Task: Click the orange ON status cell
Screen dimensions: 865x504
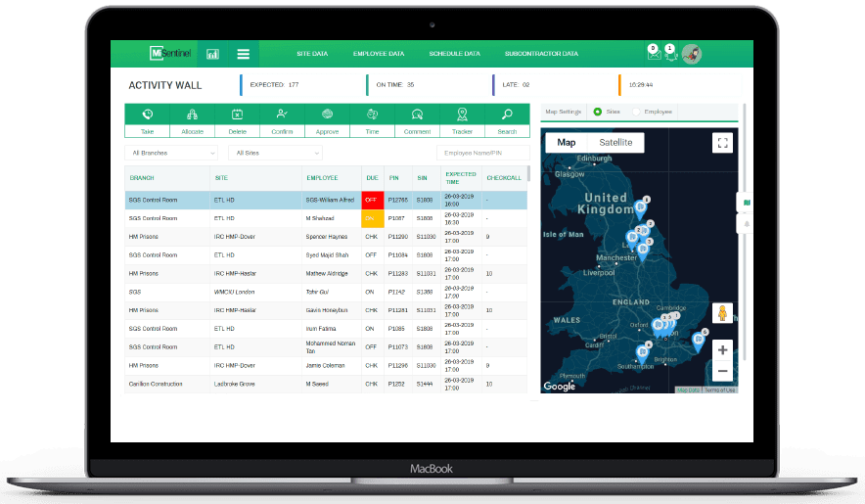Action: click(373, 218)
